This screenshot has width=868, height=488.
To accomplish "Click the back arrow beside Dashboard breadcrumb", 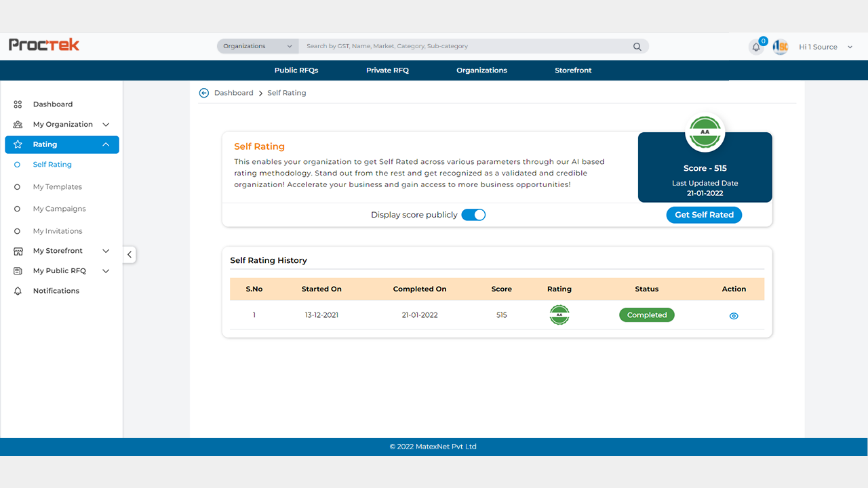I will (x=203, y=93).
